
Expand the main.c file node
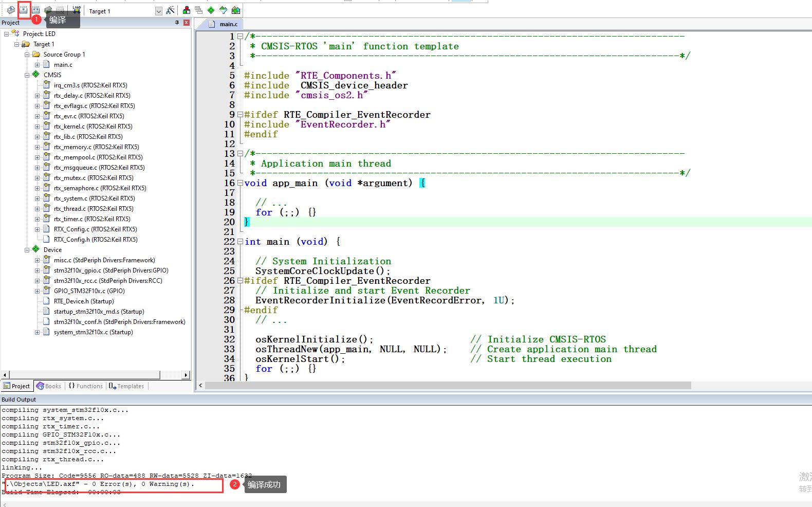coord(37,65)
